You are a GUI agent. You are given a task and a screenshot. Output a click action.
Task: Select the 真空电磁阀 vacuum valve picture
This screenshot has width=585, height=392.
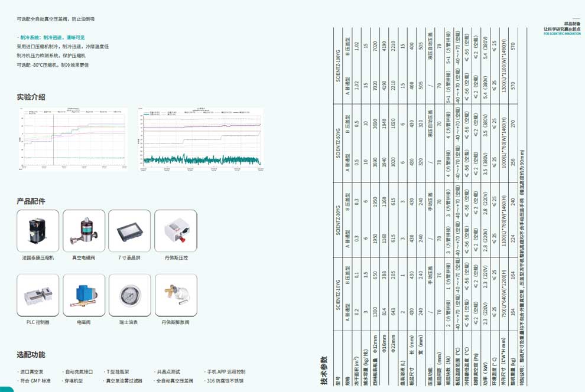[x=84, y=231]
